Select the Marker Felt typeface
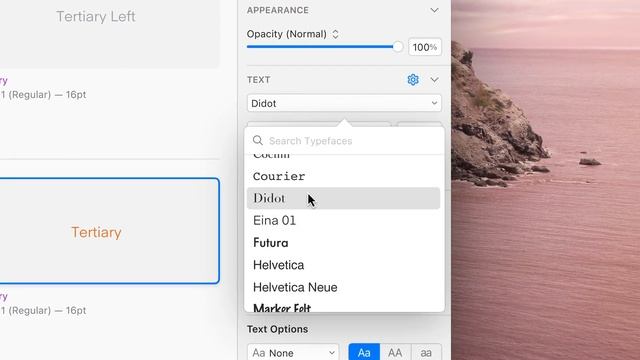The height and width of the screenshot is (360, 640). (x=343, y=306)
